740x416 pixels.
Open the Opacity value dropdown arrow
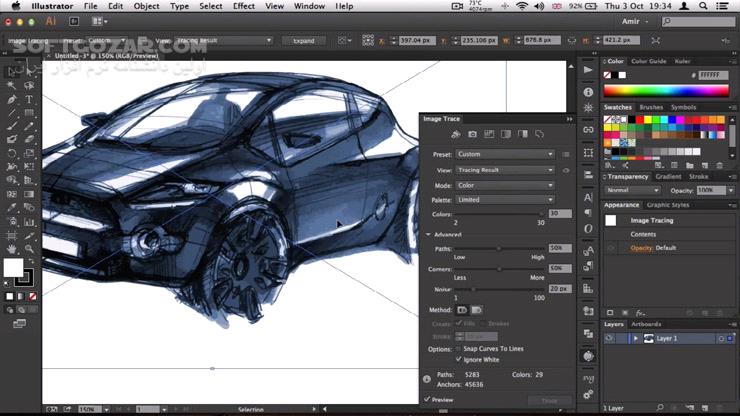(x=731, y=190)
